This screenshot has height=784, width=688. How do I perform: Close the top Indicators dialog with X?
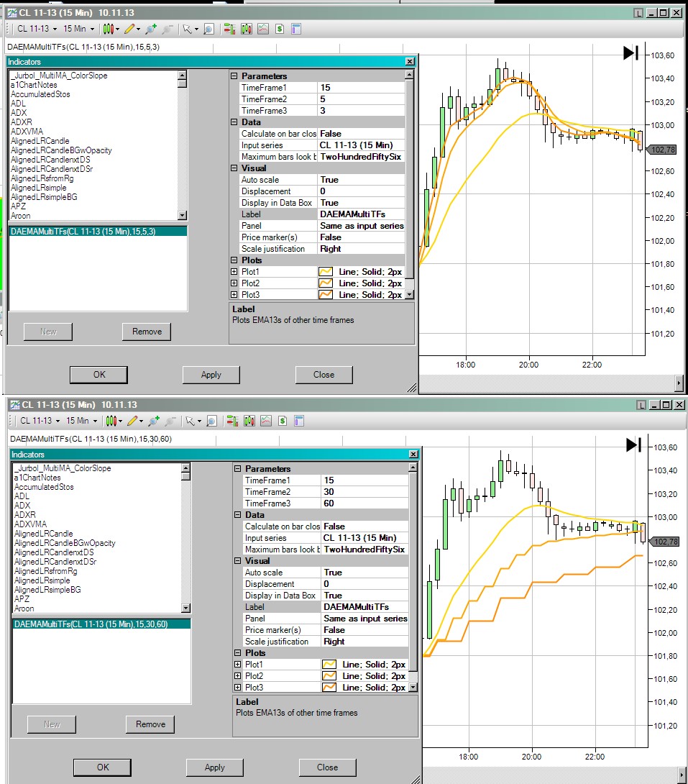point(410,62)
